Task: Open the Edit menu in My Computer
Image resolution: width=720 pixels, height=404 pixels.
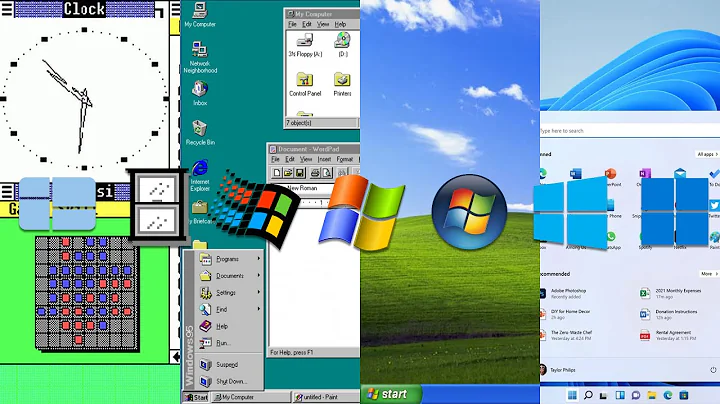Action: pos(307,24)
